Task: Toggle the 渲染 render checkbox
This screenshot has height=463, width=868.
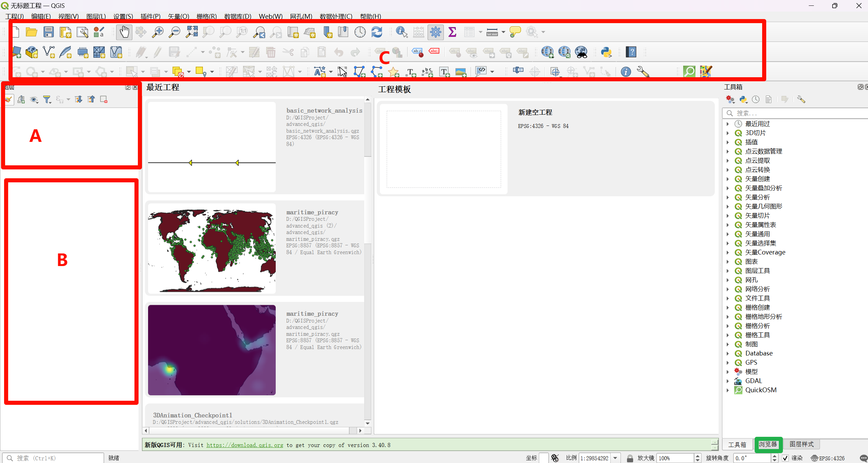Action: (x=785, y=458)
